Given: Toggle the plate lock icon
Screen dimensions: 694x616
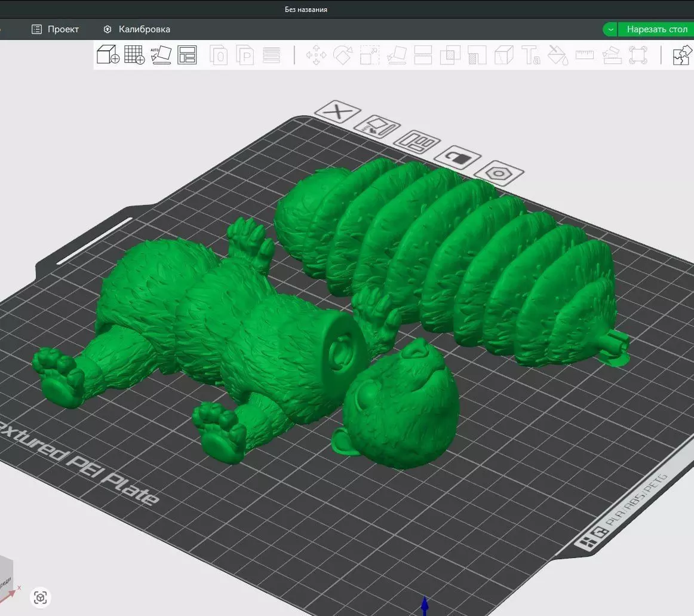Looking at the screenshot, I should point(457,157).
